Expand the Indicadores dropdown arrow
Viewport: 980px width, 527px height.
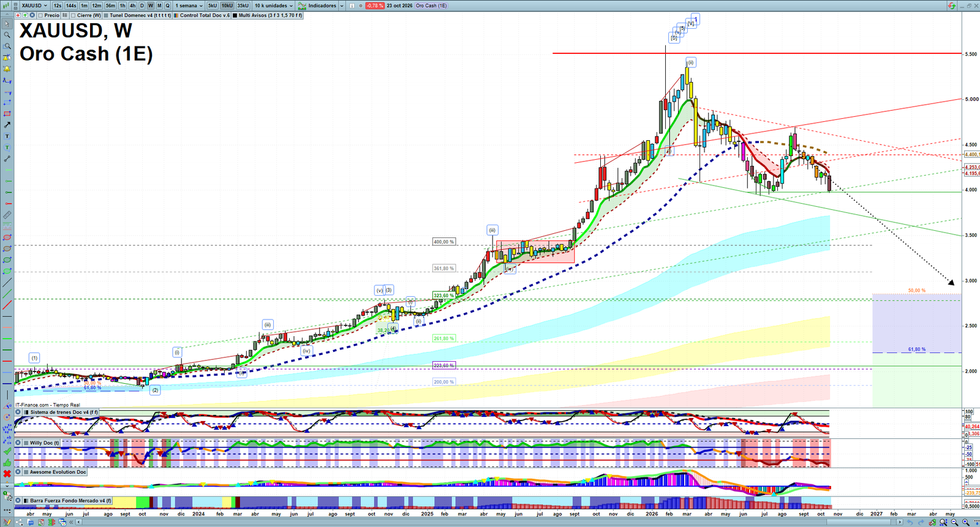tap(342, 6)
